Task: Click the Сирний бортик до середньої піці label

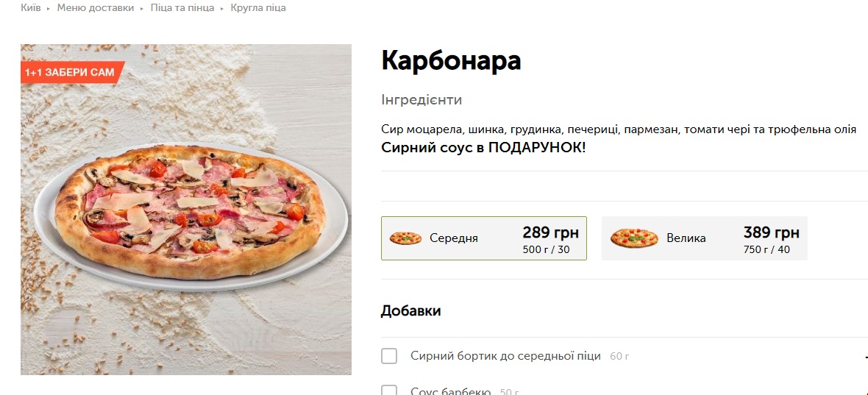Action: 505,356
